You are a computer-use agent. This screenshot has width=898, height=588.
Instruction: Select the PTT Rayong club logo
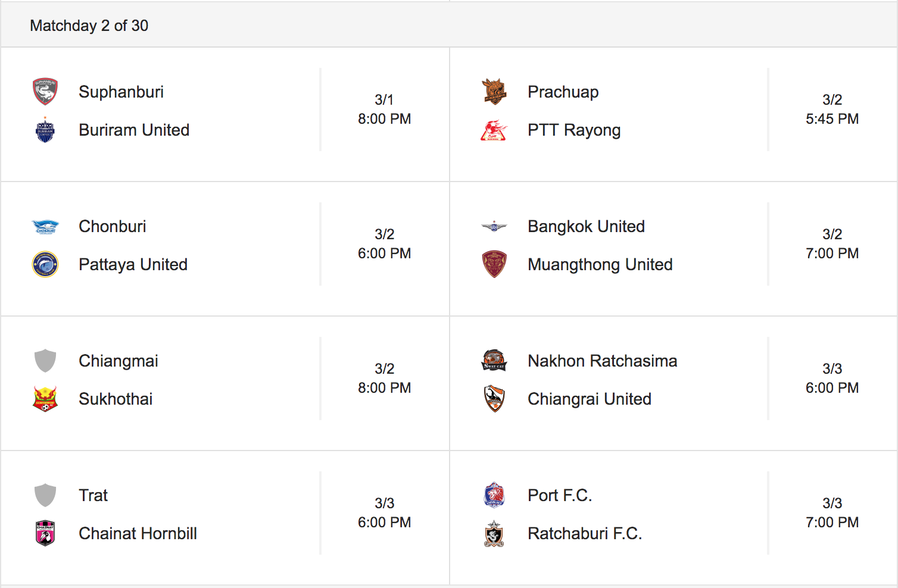[x=494, y=130]
